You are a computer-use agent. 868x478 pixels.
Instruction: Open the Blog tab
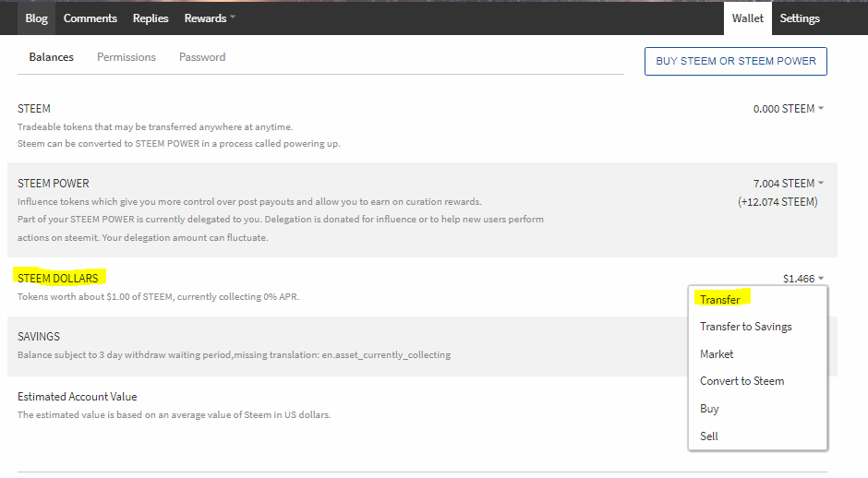point(37,18)
